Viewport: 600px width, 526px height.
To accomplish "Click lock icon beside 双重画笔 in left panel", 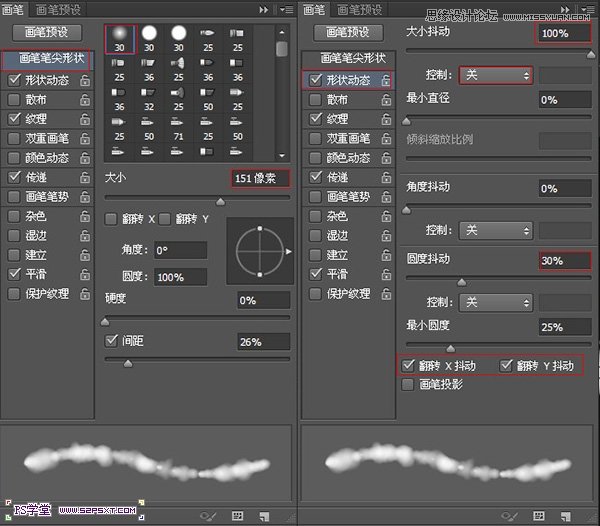I will pos(85,138).
